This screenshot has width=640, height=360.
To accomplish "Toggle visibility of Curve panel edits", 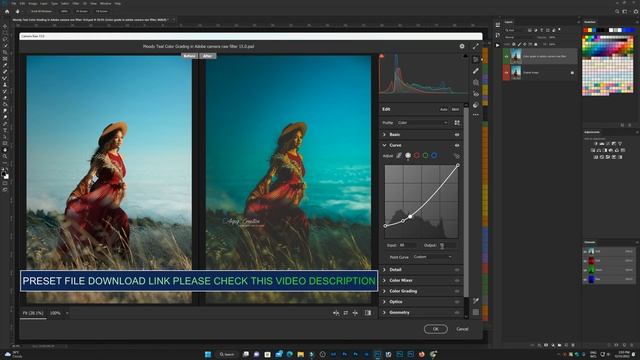I will (x=457, y=145).
